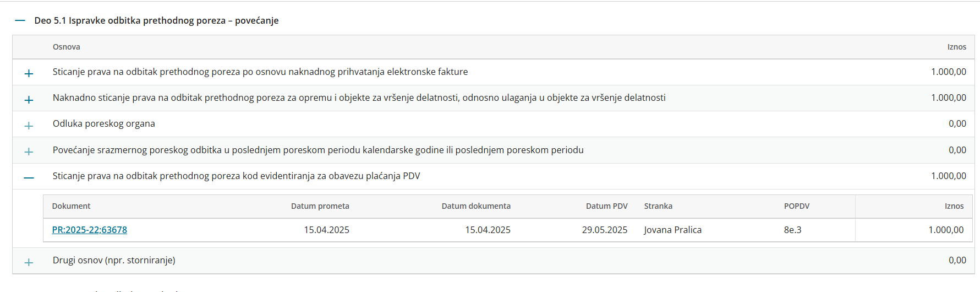Sort by Datum prometa column header
The height and width of the screenshot is (292, 980).
[x=320, y=206]
